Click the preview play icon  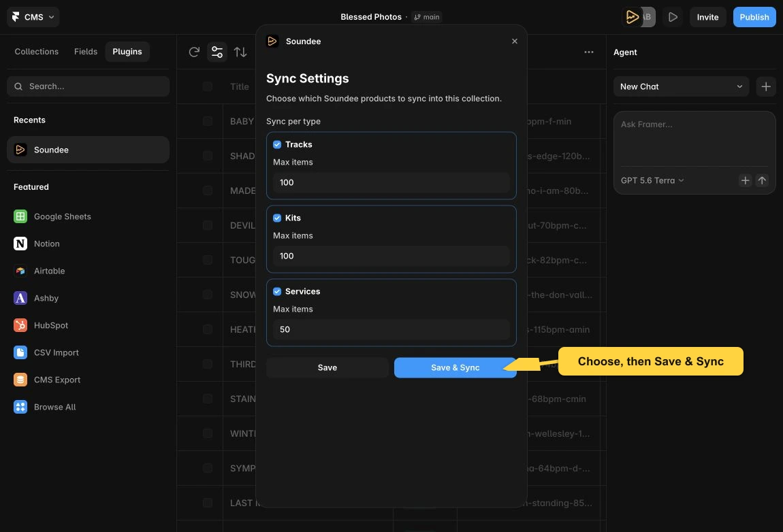pyautogui.click(x=673, y=17)
